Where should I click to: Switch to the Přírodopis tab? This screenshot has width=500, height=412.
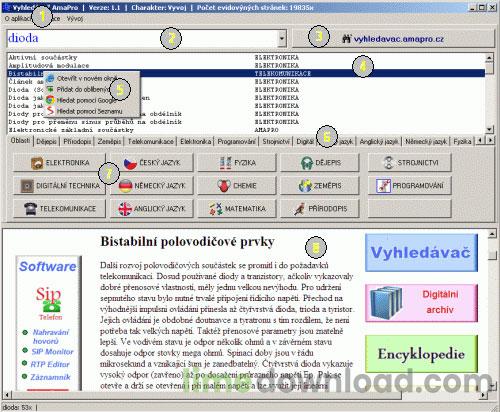77,142
